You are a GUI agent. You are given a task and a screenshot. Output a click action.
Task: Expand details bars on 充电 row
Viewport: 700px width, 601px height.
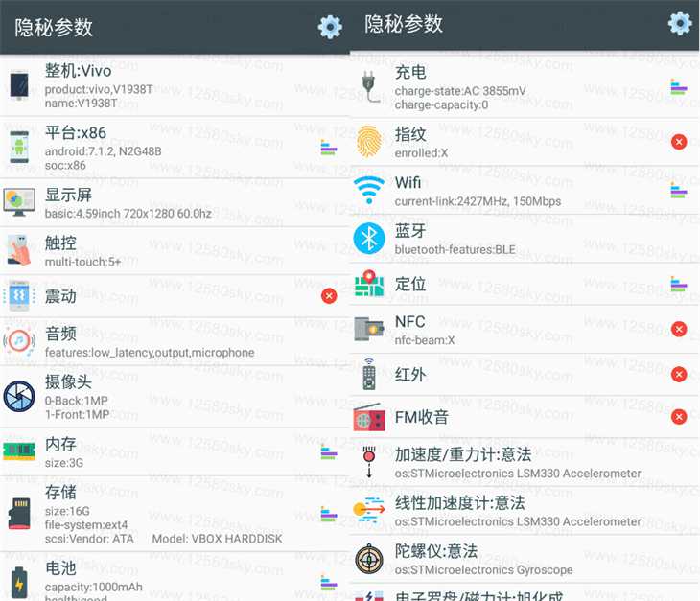pos(679,87)
